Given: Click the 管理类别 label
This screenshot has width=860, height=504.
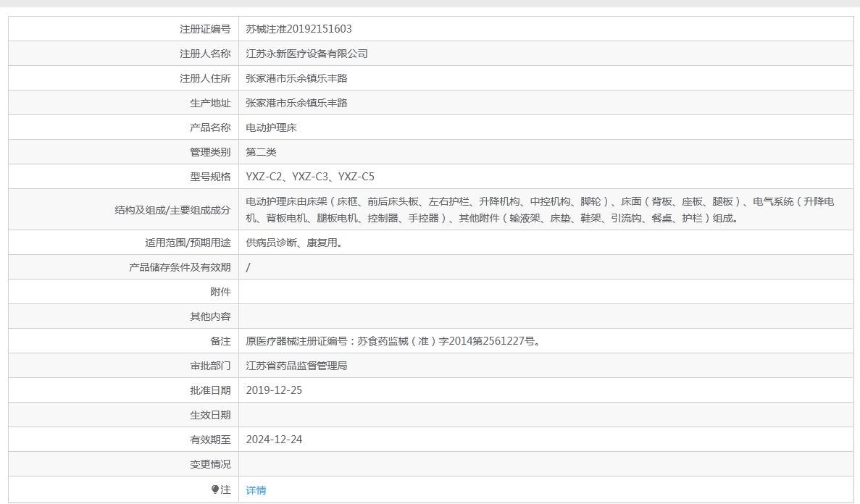Looking at the screenshot, I should tap(210, 153).
